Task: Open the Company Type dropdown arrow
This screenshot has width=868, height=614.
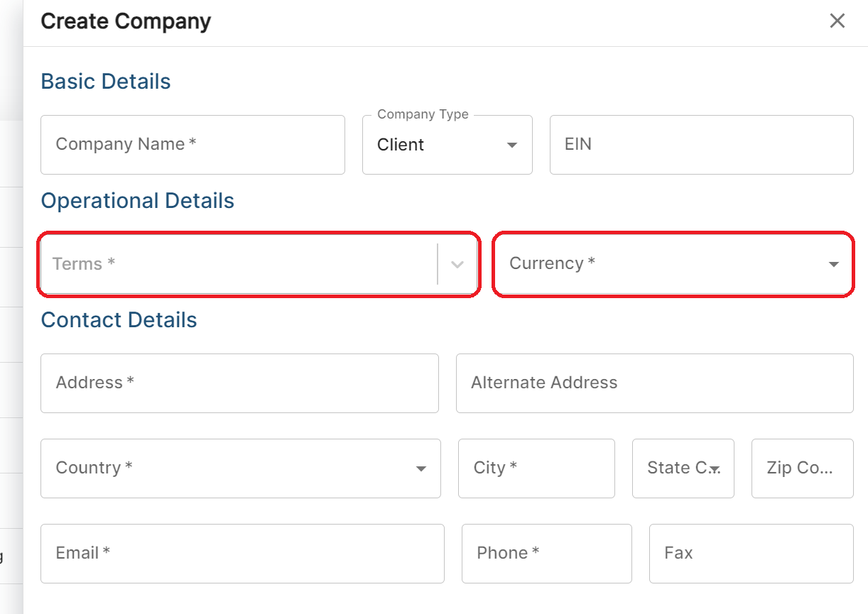Action: click(x=511, y=145)
